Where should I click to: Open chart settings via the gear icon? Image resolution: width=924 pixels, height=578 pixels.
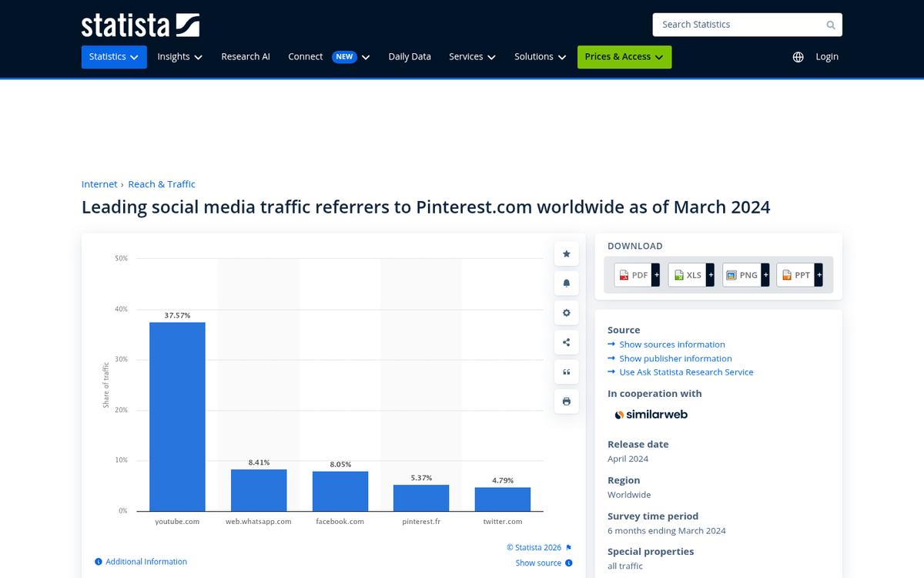coord(566,312)
